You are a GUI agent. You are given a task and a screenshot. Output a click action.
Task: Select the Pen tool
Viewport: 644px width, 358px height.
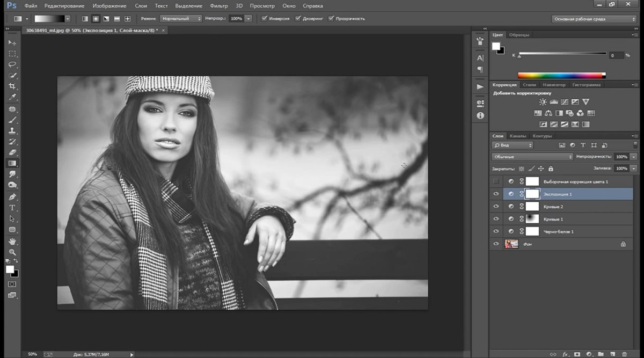(12, 196)
